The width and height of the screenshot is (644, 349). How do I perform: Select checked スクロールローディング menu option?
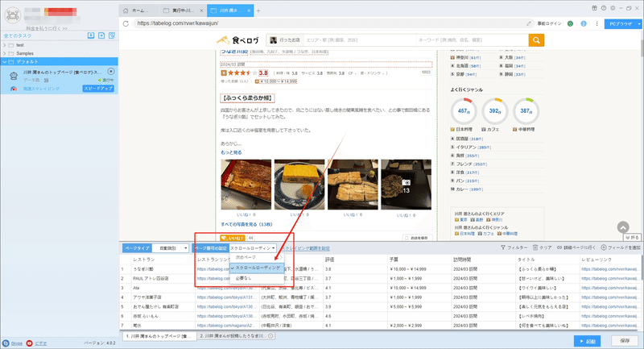pos(257,268)
